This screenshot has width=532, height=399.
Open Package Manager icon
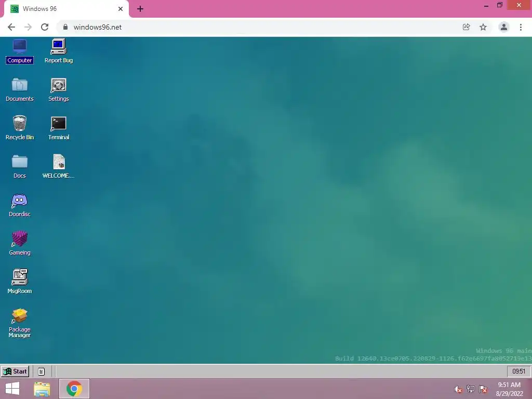click(x=20, y=323)
